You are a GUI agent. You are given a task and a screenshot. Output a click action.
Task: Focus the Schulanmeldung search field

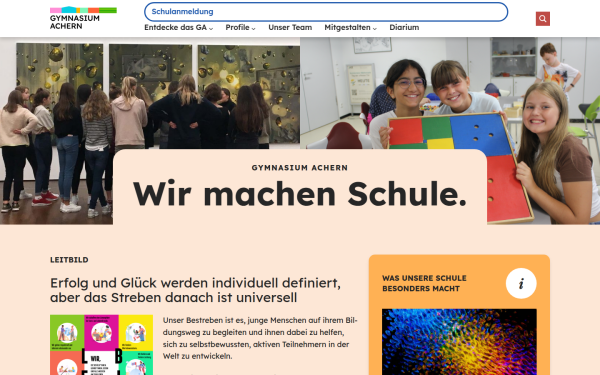[x=326, y=12]
